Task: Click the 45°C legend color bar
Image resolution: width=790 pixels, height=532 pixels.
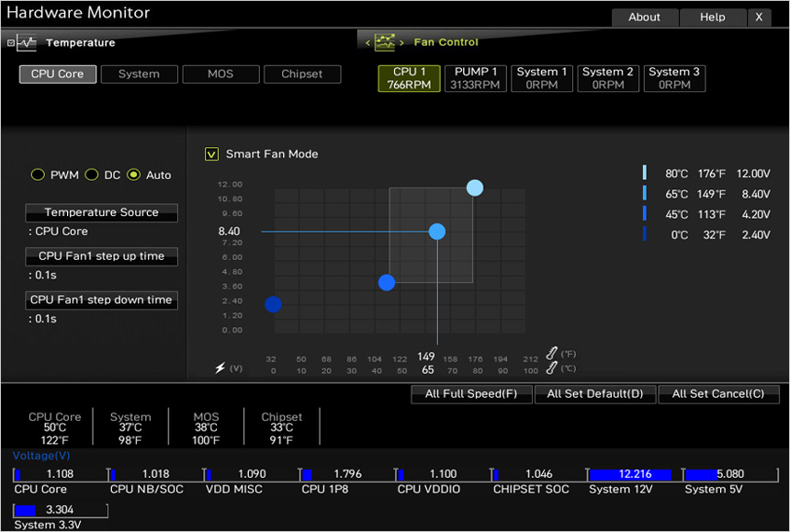Action: 644,213
